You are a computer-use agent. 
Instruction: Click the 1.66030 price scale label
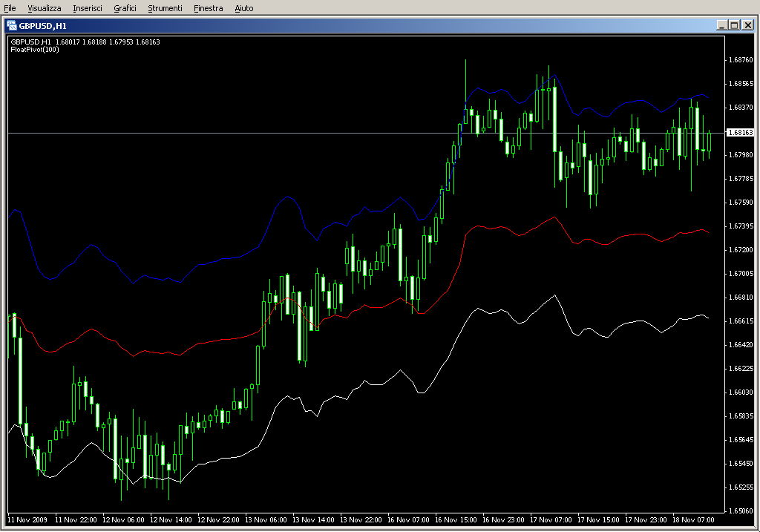coord(741,393)
